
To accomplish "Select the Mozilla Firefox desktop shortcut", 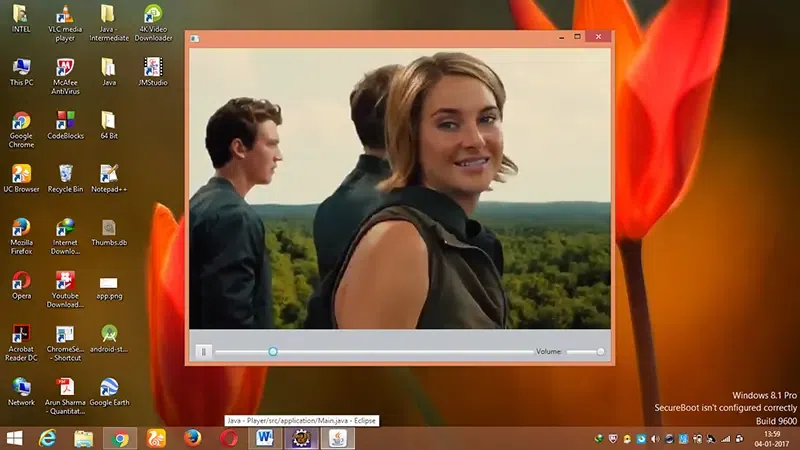I will tap(21, 236).
